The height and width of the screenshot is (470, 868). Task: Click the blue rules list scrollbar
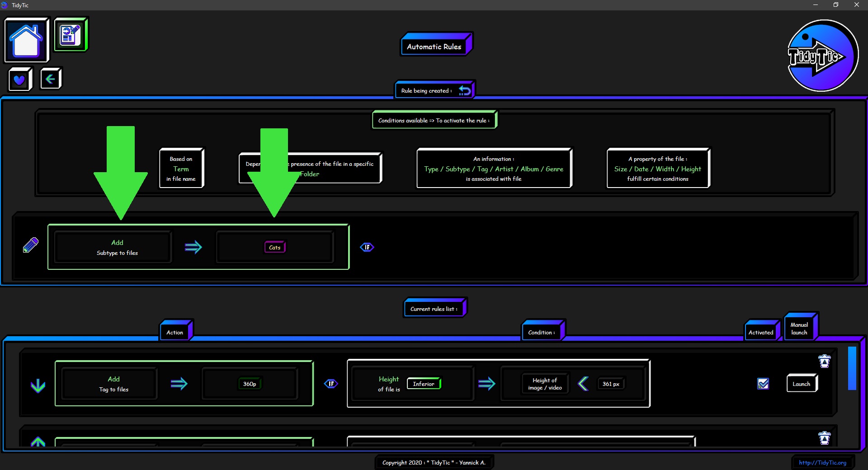point(852,368)
